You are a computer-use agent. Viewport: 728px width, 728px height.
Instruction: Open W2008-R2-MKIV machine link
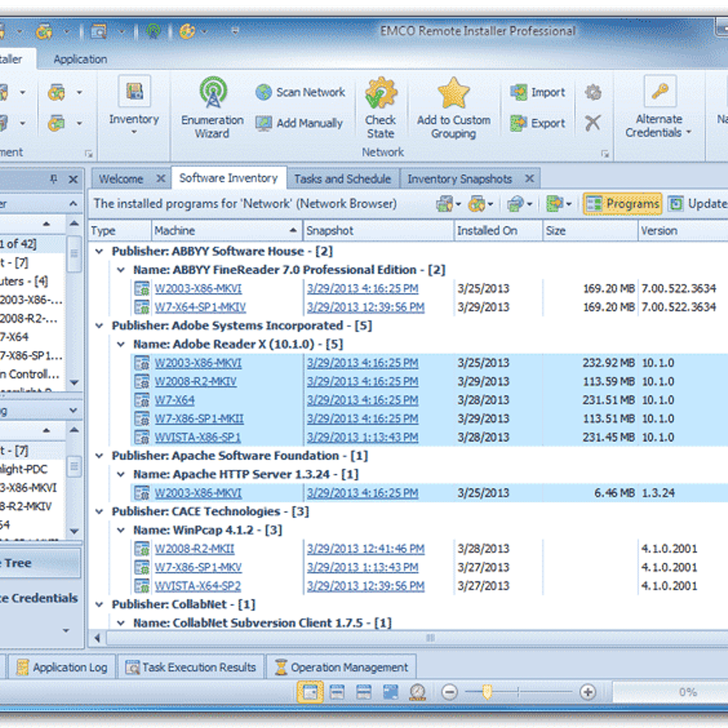coord(195,381)
